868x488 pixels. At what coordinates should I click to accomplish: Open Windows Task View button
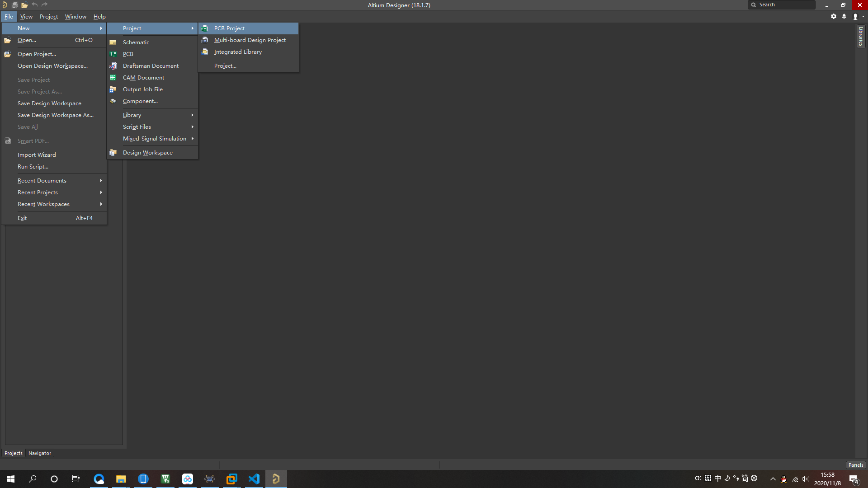pos(76,479)
